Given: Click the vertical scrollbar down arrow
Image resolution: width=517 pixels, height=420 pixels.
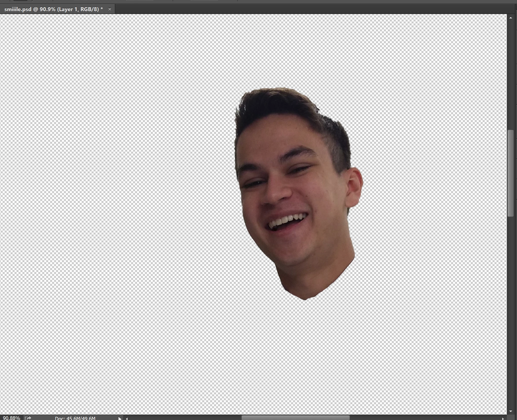Looking at the screenshot, I should (511, 411).
